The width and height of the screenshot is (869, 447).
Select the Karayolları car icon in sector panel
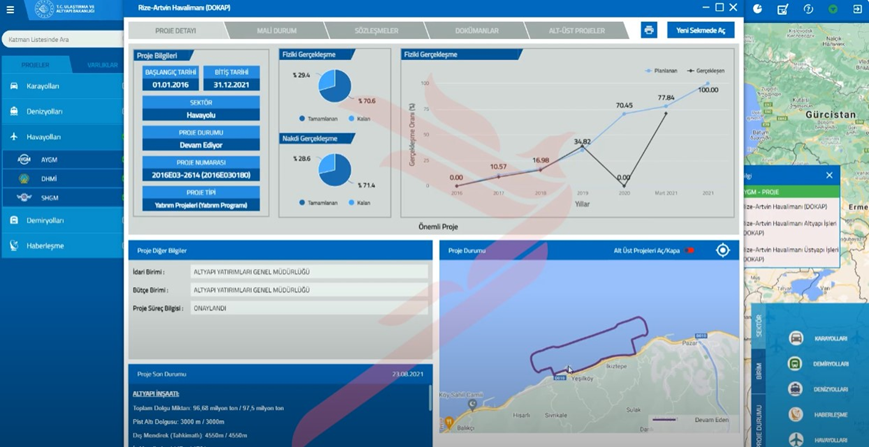(x=796, y=338)
